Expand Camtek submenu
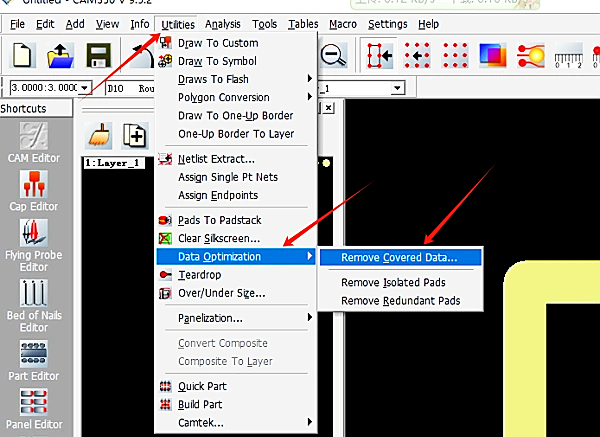Image resolution: width=600 pixels, height=437 pixels. (236, 423)
